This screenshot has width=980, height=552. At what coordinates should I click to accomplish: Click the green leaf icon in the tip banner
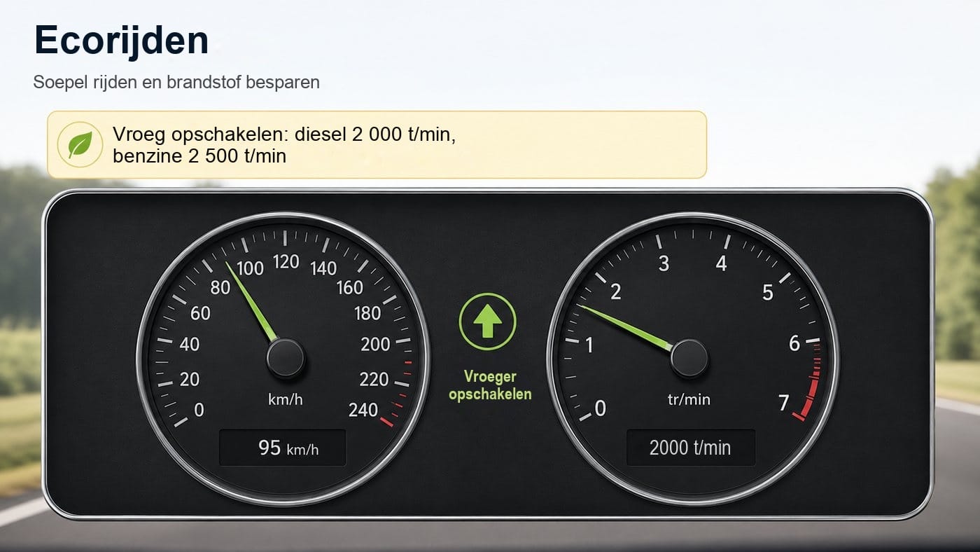click(x=80, y=144)
